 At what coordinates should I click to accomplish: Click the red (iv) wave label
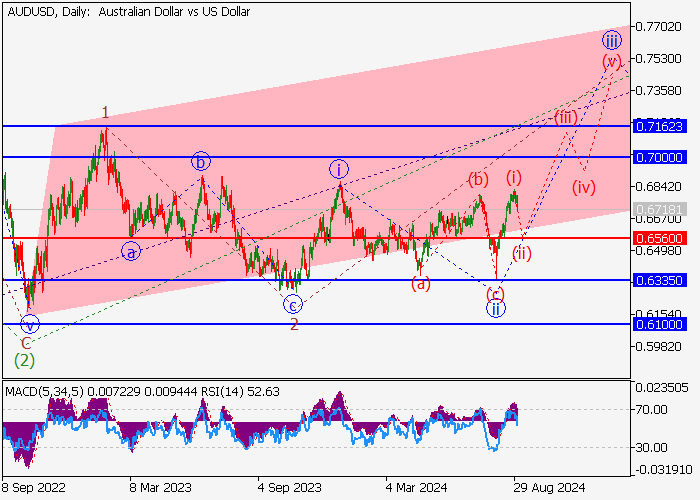point(584,187)
